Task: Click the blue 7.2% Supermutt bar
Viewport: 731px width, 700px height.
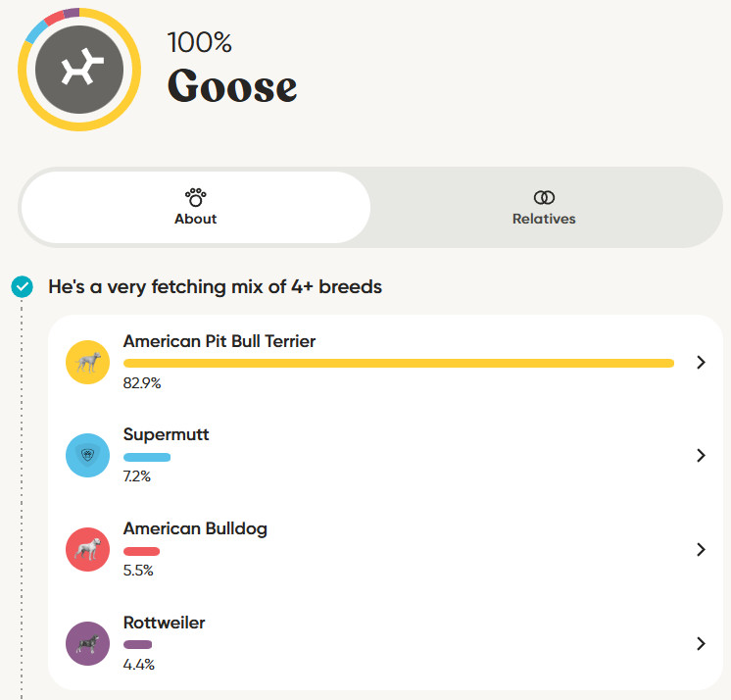Action: pyautogui.click(x=147, y=457)
